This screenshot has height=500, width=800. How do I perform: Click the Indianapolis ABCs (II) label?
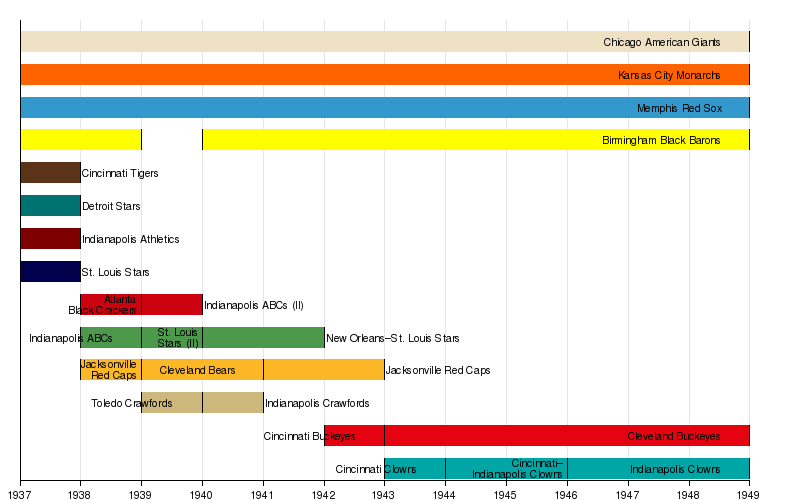(x=253, y=305)
